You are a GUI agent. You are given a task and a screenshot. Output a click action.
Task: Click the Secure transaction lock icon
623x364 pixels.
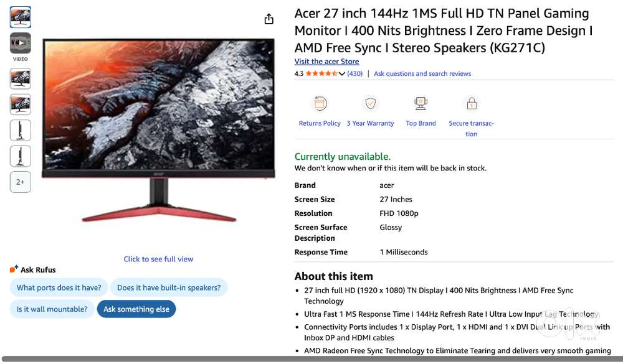click(x=471, y=104)
